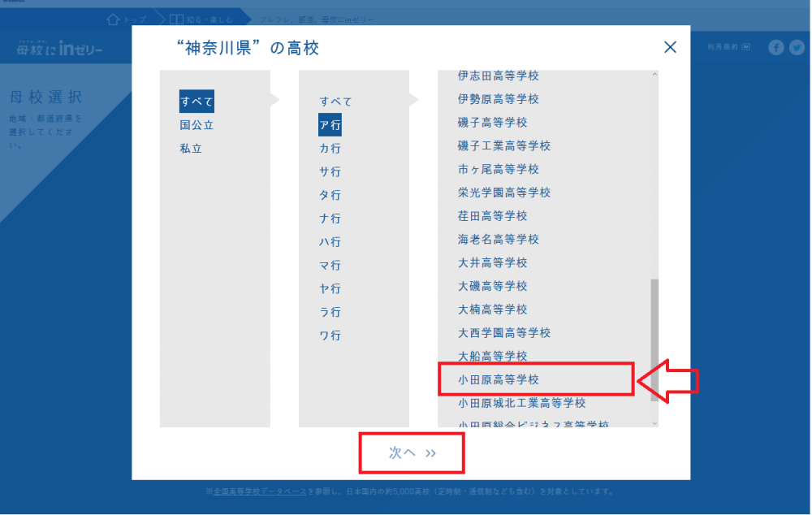The width and height of the screenshot is (812, 515).
Task: Choose the ワ行 kana group
Action: tap(330, 335)
